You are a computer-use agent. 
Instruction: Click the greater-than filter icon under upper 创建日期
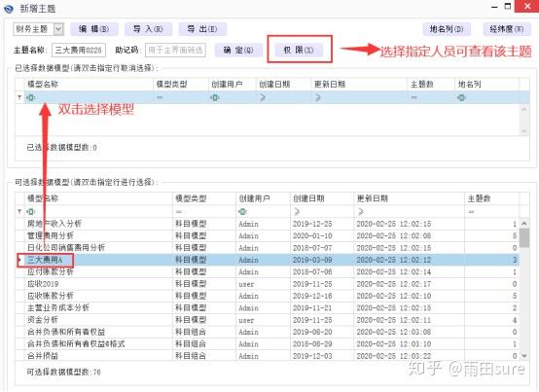pos(263,98)
